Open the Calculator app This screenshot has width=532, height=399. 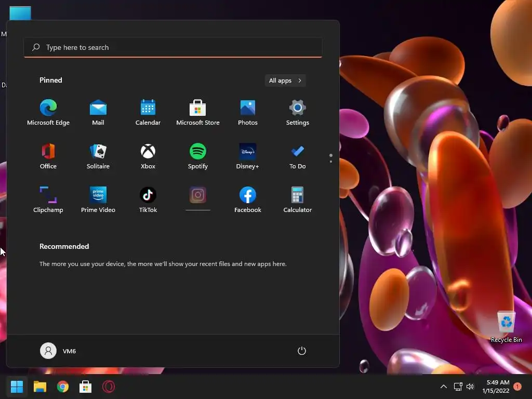[298, 200]
